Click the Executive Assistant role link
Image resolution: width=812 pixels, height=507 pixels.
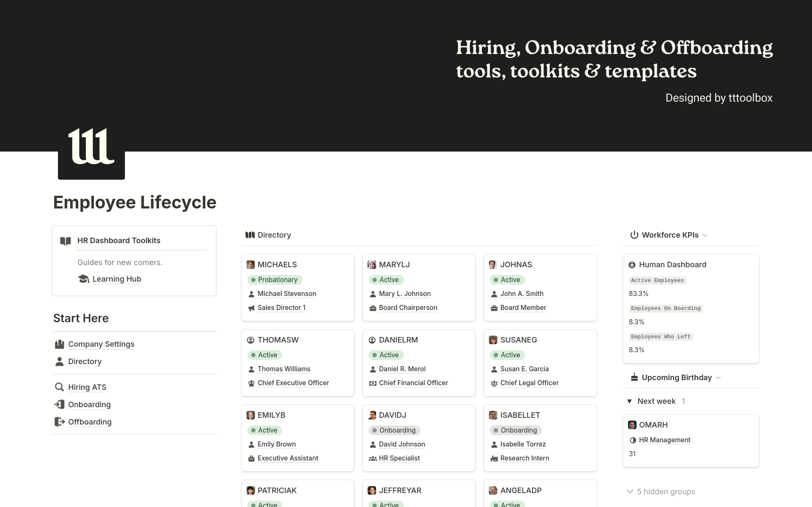click(x=288, y=458)
